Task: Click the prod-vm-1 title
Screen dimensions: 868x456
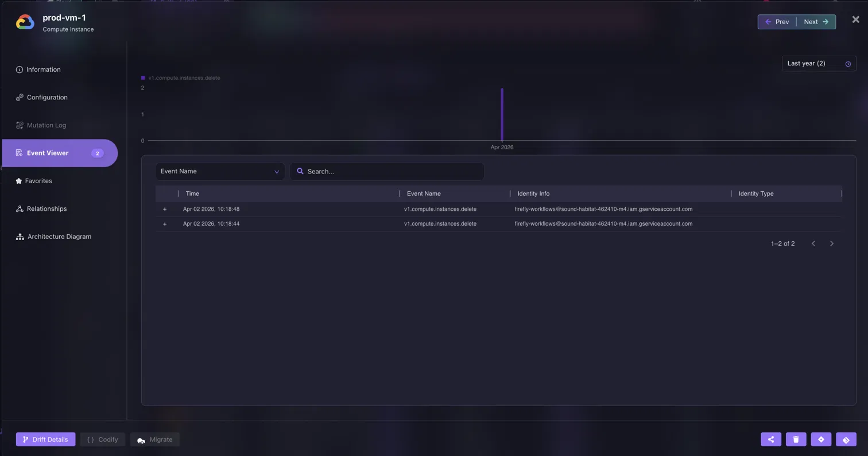Action: pyautogui.click(x=64, y=18)
